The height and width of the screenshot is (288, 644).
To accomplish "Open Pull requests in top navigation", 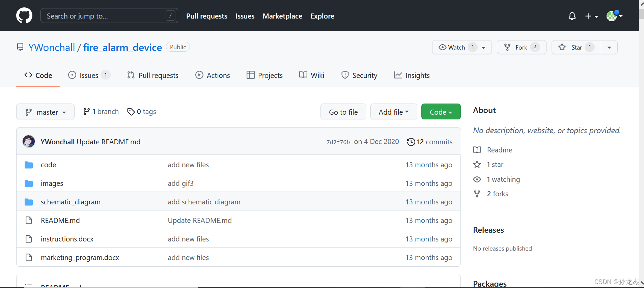I will point(207,16).
